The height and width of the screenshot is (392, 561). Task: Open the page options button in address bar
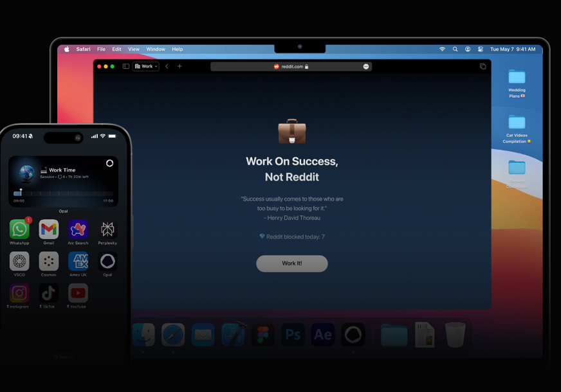[365, 66]
